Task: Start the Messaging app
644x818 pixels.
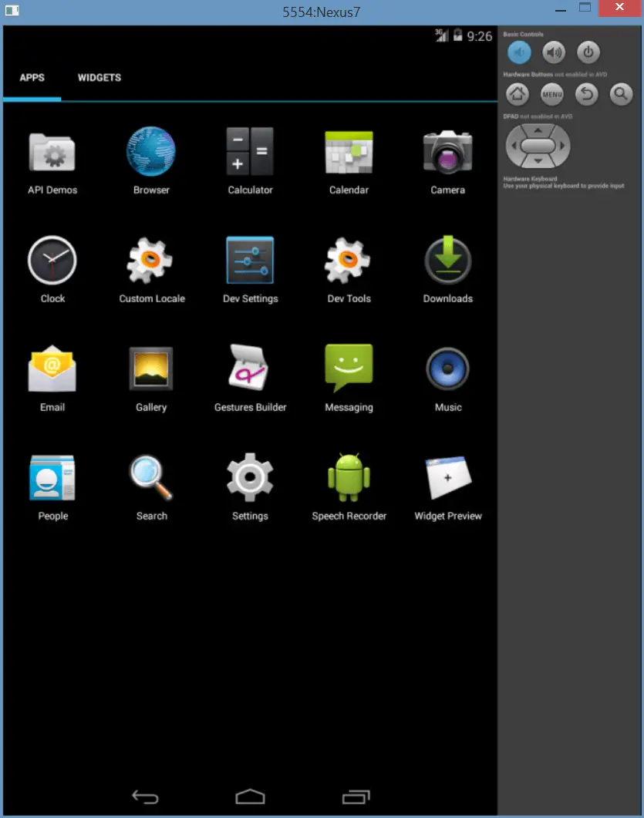Action: (x=349, y=369)
